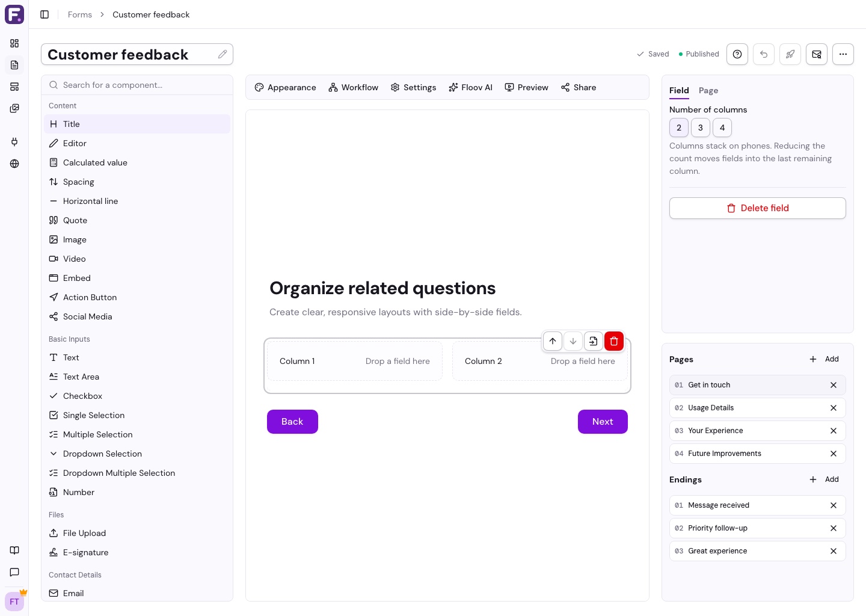This screenshot has width=866, height=616.
Task: Switch to the Field tab
Action: [x=679, y=90]
